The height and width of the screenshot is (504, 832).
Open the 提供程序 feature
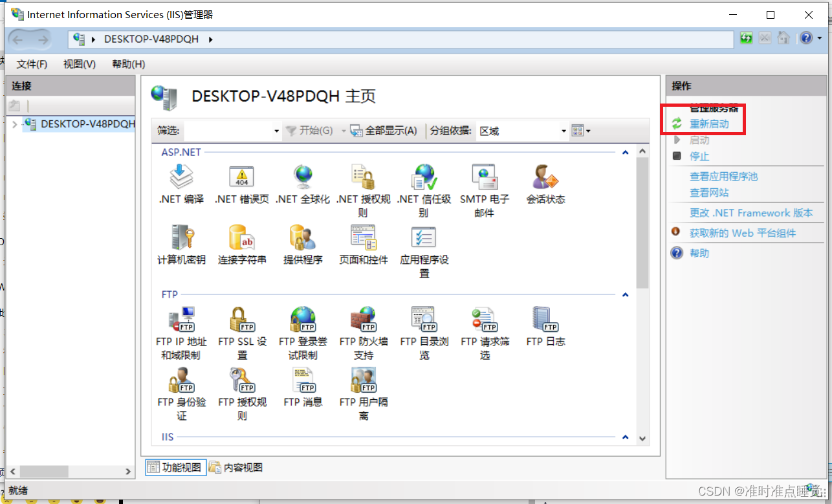303,245
